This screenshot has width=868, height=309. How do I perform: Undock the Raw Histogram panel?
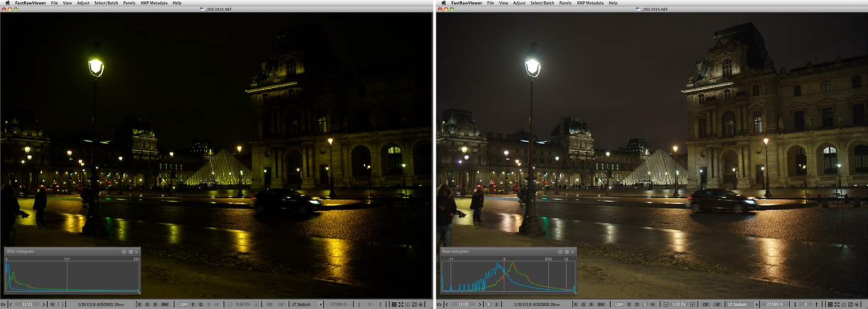coord(566,251)
